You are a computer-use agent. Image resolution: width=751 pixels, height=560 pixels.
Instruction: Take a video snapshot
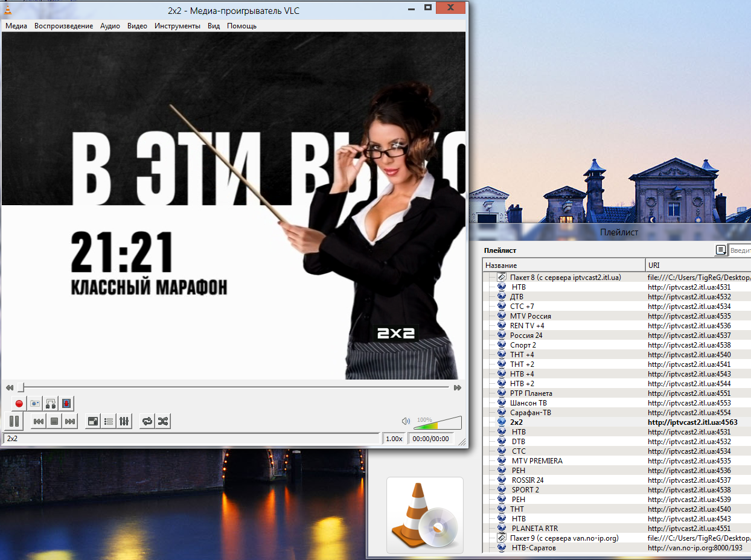[35, 403]
